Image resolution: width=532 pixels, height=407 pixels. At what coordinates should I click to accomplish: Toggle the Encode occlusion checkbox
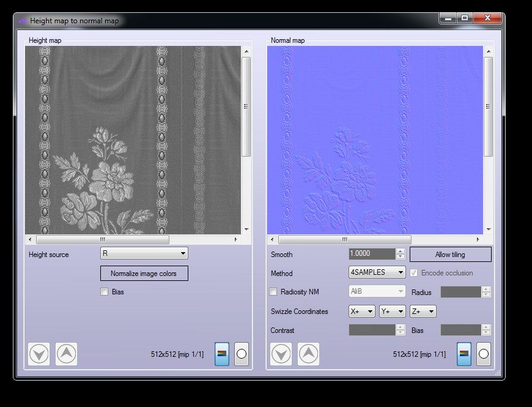pos(414,273)
